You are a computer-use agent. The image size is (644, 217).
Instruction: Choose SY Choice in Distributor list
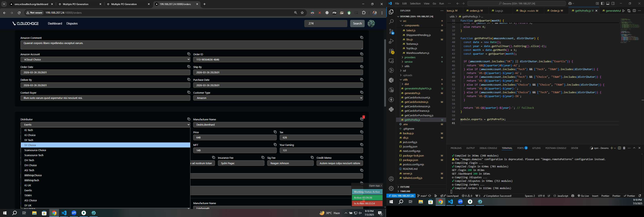pos(105,145)
